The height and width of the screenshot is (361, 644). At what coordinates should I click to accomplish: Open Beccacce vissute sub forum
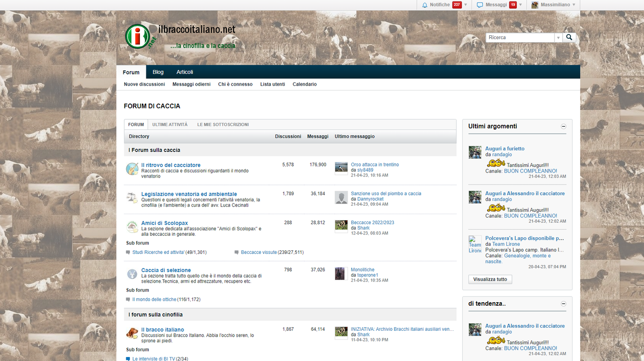[x=259, y=252]
